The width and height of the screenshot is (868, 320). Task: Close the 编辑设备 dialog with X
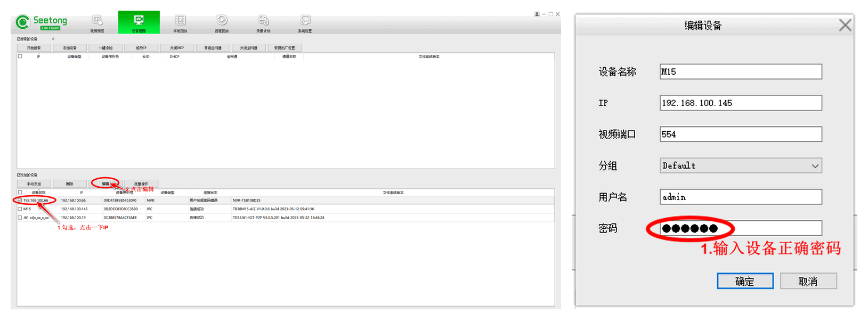pyautogui.click(x=845, y=25)
